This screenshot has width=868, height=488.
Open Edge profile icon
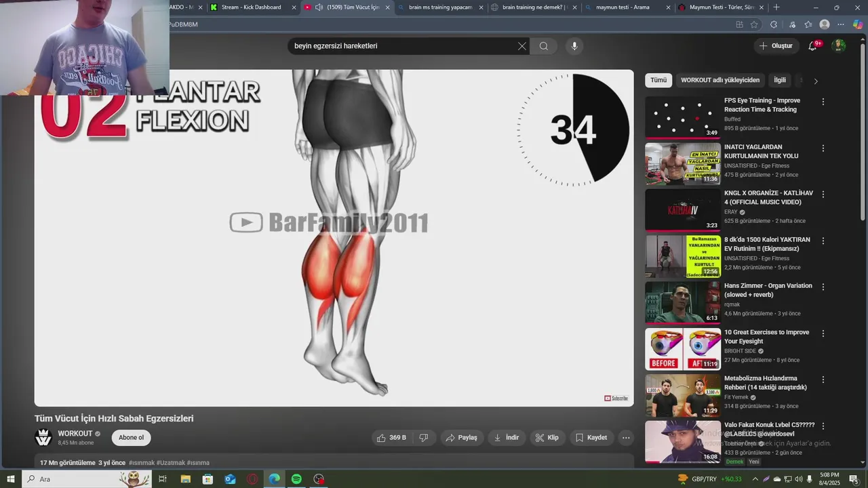click(x=825, y=24)
